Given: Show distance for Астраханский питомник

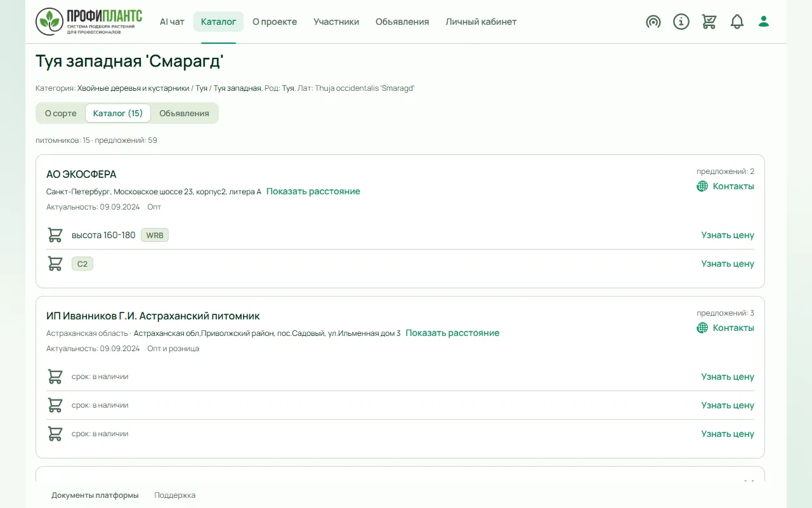Looking at the screenshot, I should tap(452, 333).
